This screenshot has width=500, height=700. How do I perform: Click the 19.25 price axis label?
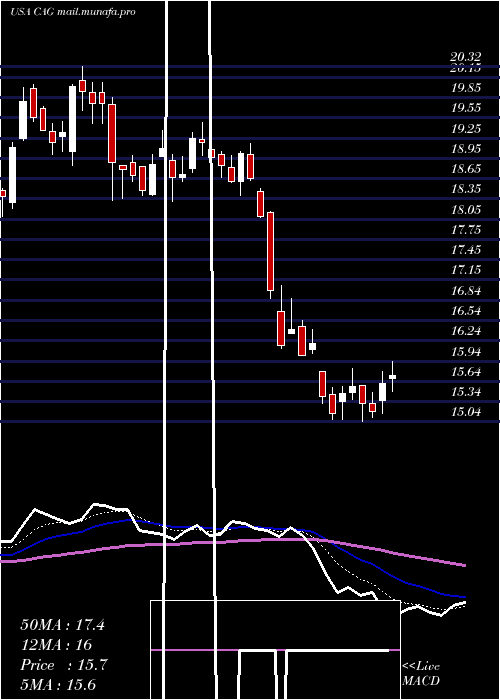tap(466, 129)
